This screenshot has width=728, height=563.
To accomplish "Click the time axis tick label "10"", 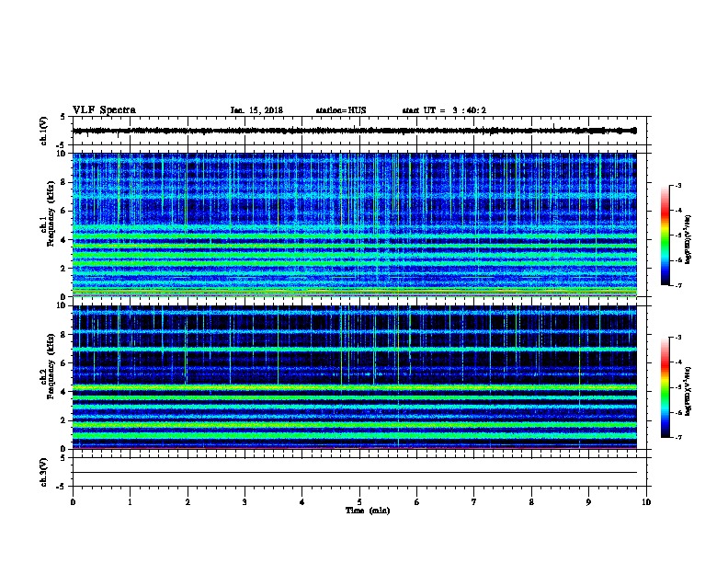I will 646,502.
